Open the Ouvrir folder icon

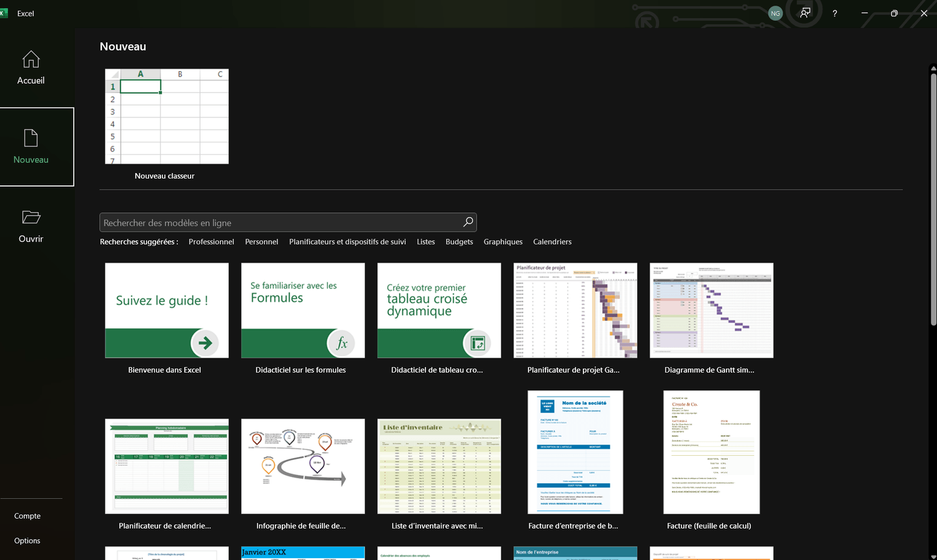31,217
